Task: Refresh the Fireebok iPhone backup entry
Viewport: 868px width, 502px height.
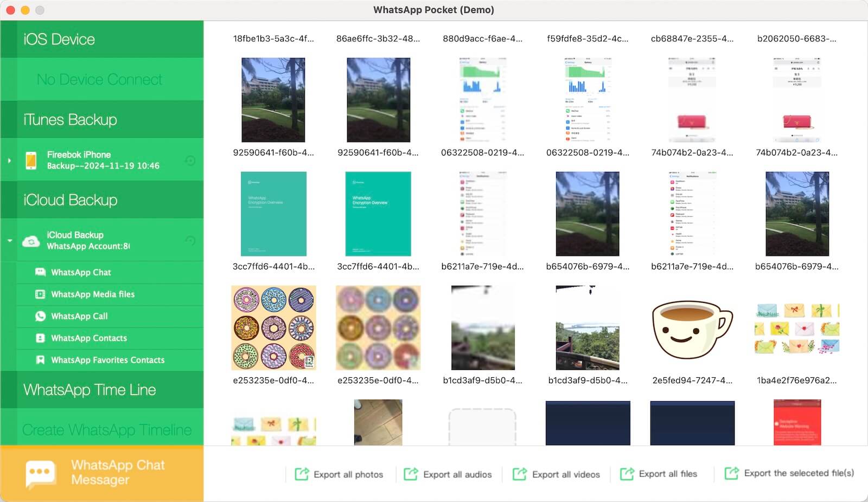Action: 190,160
